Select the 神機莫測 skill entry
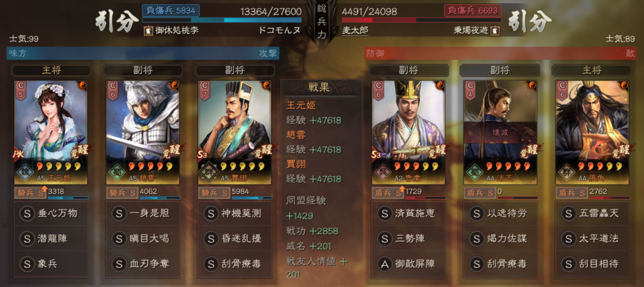 235,213
